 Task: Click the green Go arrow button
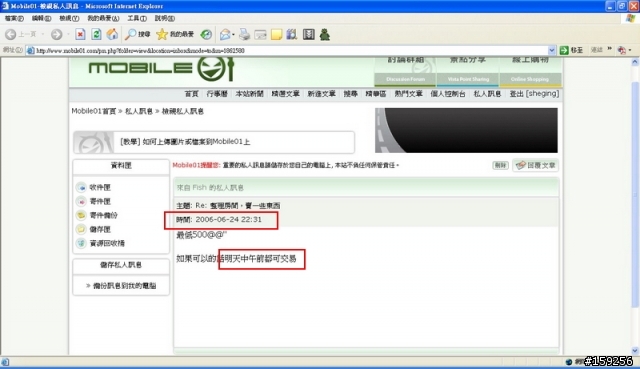[x=564, y=50]
